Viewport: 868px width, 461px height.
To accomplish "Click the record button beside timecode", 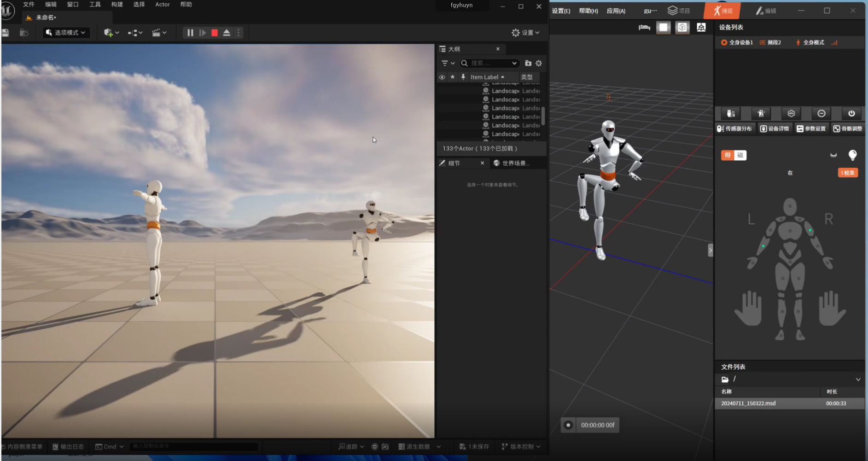I will click(568, 425).
